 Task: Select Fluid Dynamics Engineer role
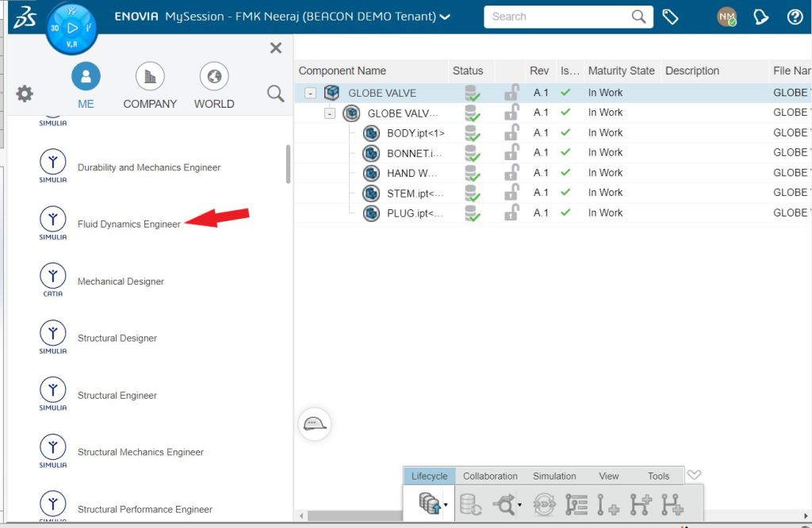pyautogui.click(x=129, y=224)
